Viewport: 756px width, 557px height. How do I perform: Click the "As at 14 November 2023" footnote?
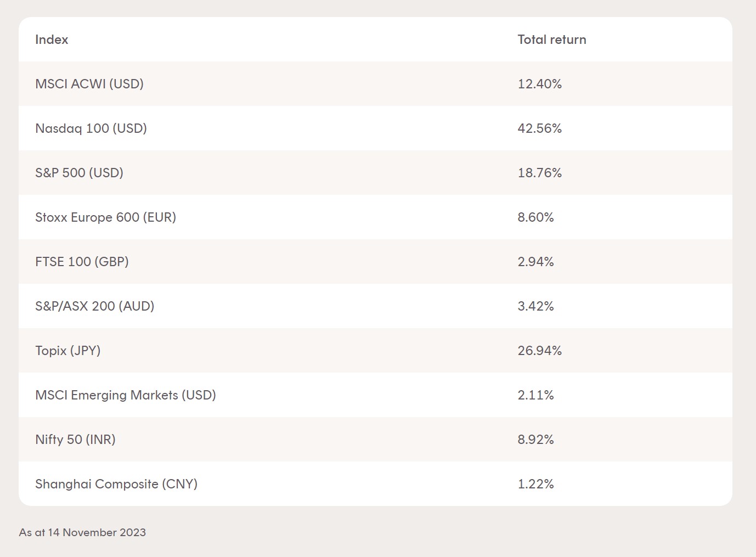pyautogui.click(x=82, y=532)
